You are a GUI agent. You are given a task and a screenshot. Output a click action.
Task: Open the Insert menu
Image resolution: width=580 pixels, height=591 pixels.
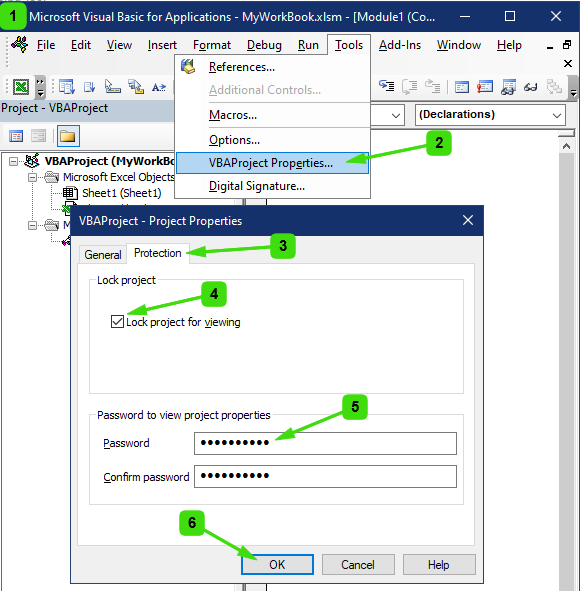[x=162, y=45]
